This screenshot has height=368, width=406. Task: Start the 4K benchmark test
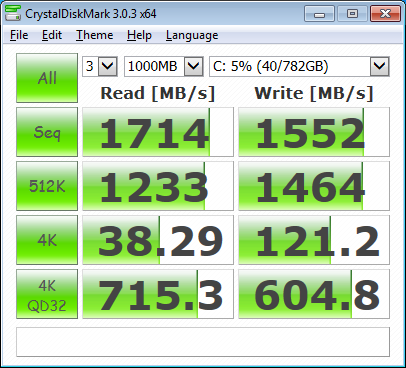(x=47, y=240)
